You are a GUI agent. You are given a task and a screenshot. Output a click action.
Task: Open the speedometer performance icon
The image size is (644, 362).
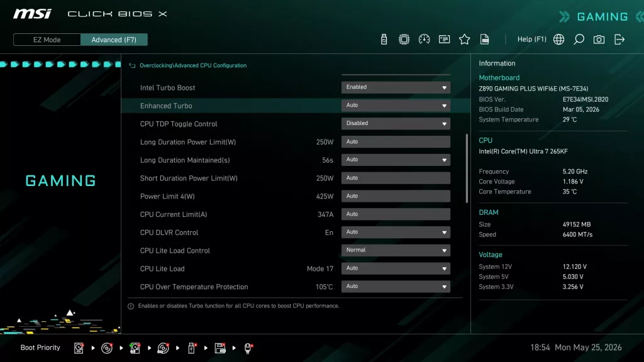(x=424, y=40)
